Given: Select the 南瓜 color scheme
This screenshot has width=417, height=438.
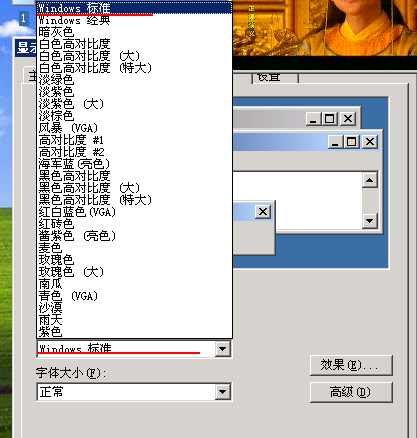Looking at the screenshot, I should pos(134,284).
